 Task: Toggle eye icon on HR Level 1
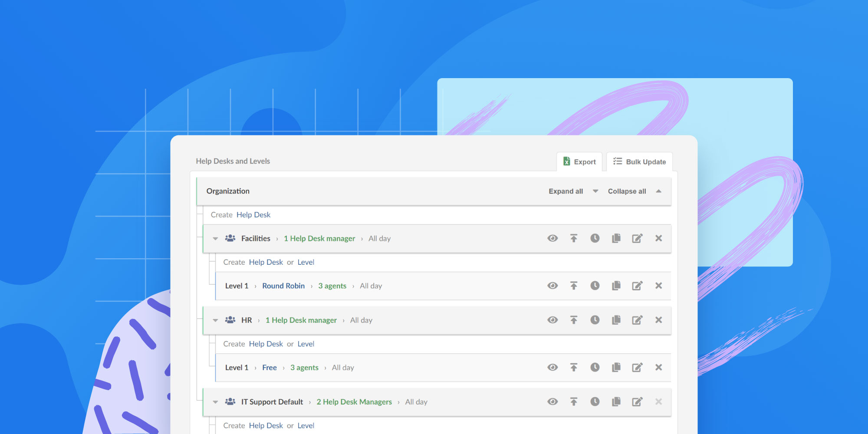[552, 368]
